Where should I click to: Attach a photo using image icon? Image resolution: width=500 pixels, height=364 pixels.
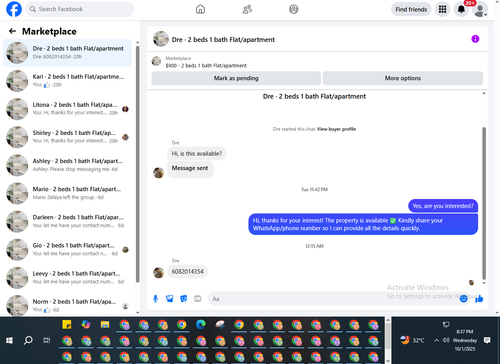pyautogui.click(x=170, y=299)
